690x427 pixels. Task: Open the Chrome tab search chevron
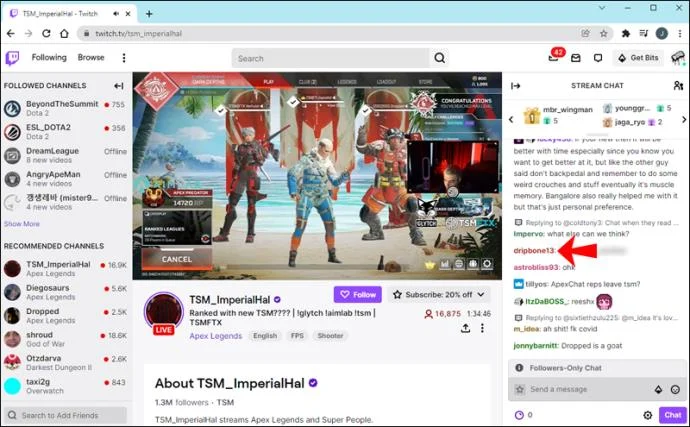click(602, 8)
